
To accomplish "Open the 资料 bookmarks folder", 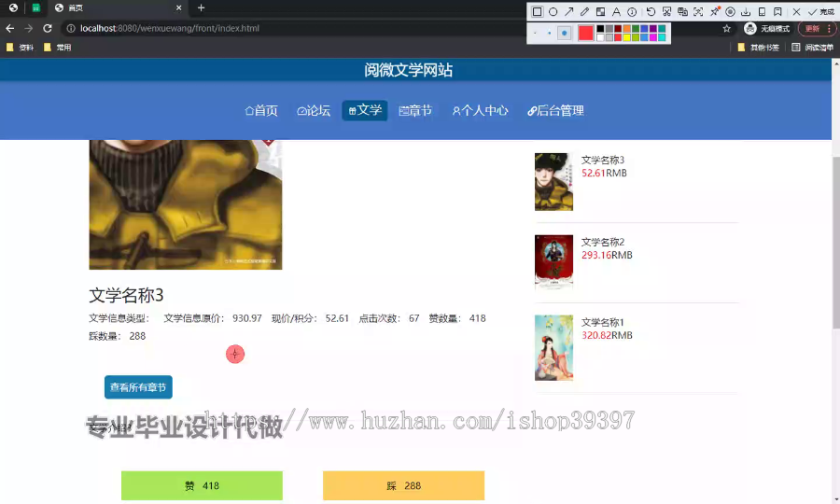I will click(20, 47).
